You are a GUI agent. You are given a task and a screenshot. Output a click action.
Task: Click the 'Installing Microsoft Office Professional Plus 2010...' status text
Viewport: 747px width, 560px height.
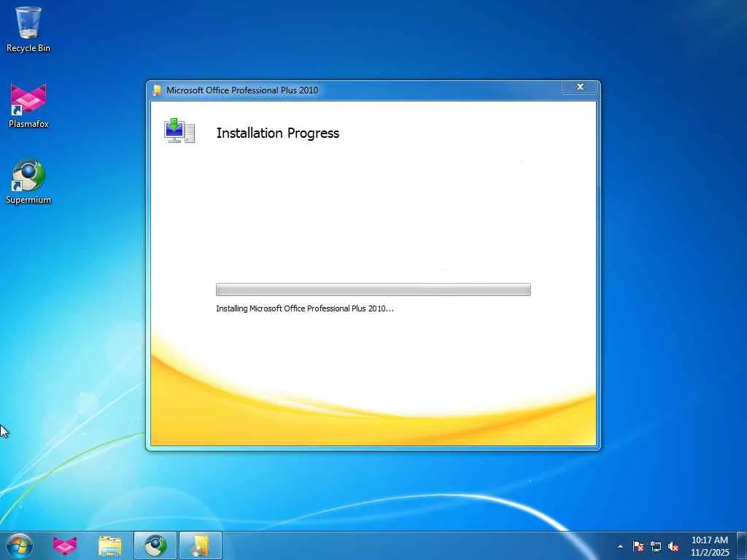pos(305,308)
